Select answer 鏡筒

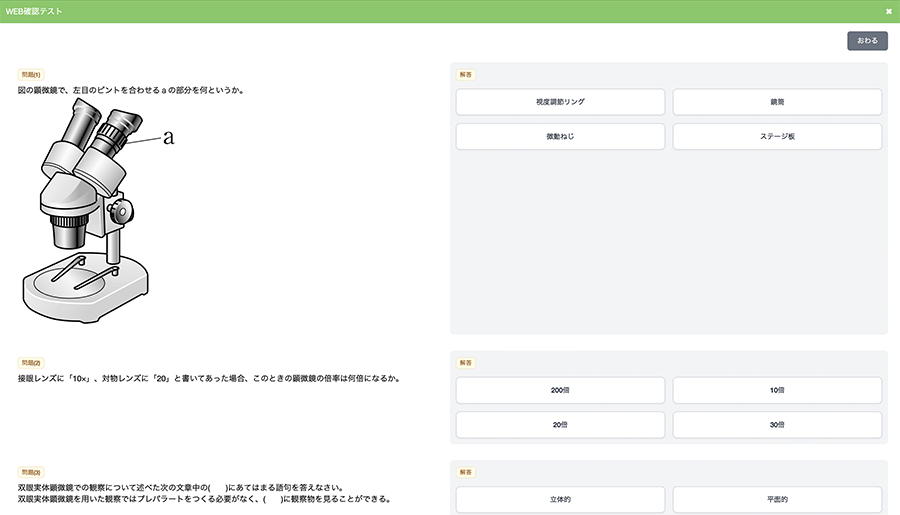[x=777, y=102]
